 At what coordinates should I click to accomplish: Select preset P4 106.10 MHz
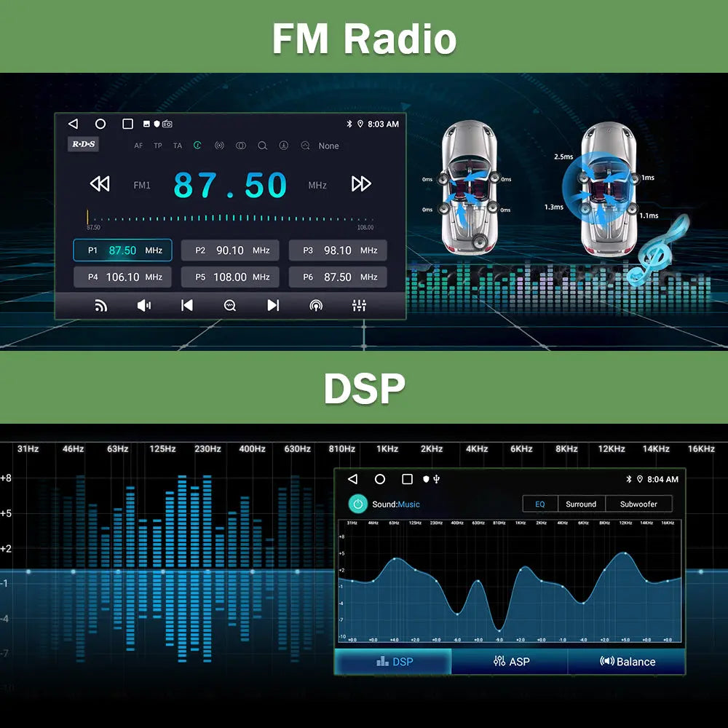click(x=122, y=277)
